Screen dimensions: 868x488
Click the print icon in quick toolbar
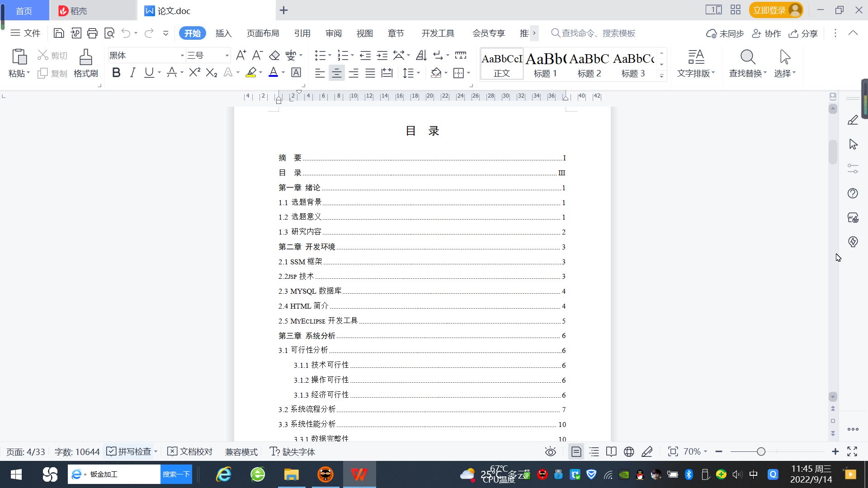tap(93, 33)
